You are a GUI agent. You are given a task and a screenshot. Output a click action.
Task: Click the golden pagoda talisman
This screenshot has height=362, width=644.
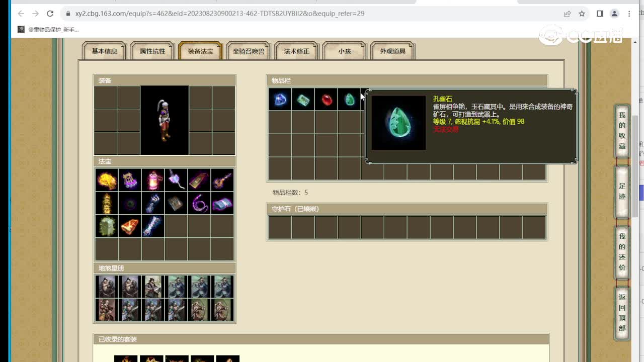pos(107,203)
